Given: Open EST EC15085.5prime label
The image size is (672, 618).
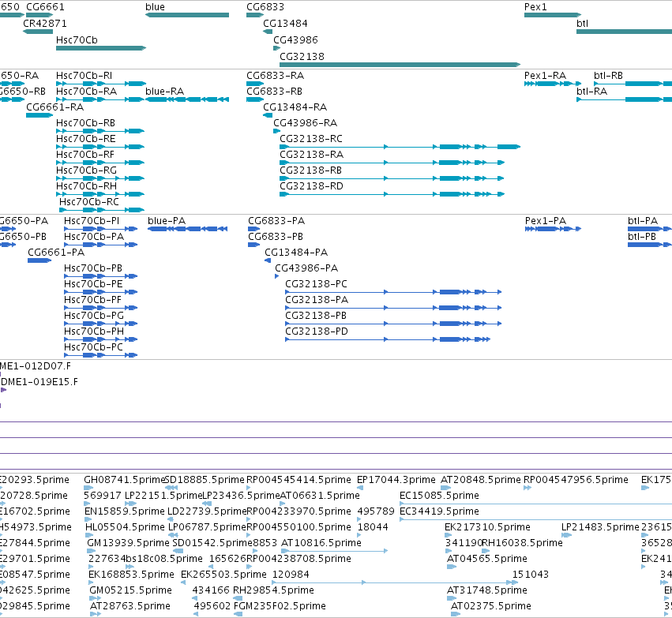Looking at the screenshot, I should tap(439, 495).
